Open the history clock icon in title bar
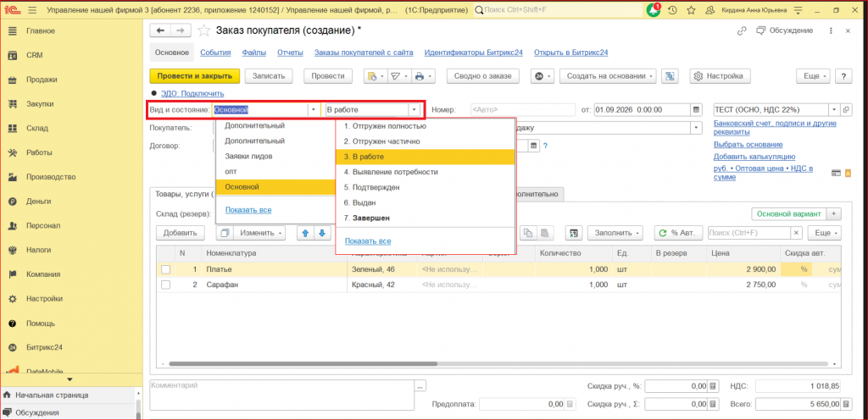Image resolution: width=868 pixels, height=420 pixels. [x=672, y=10]
